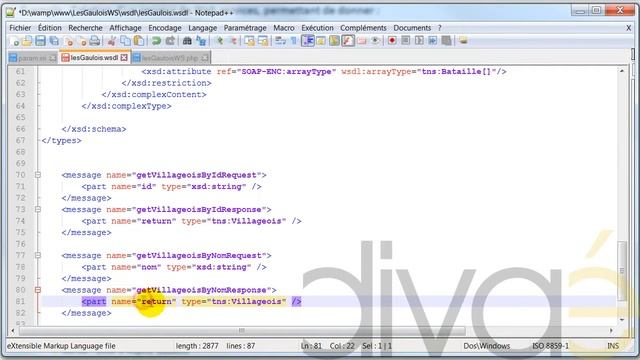The width and height of the screenshot is (640, 360).
Task: Collapse the getVillageoisByIdResponse message fold
Action: [x=38, y=209]
